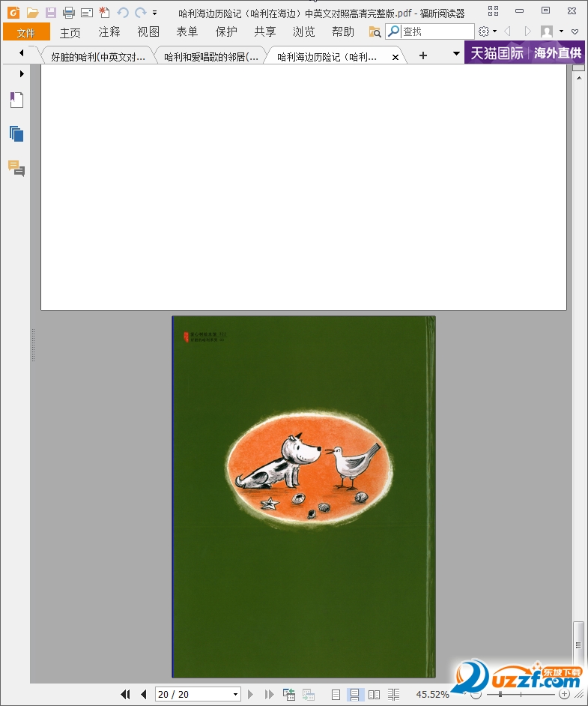The height and width of the screenshot is (706, 588).
Task: Click the Open file folder icon
Action: coord(32,13)
